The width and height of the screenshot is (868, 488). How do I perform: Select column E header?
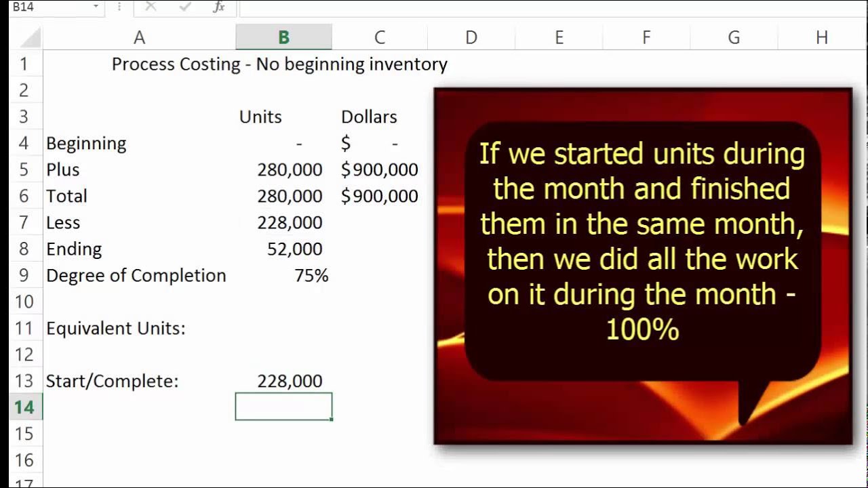pos(559,38)
